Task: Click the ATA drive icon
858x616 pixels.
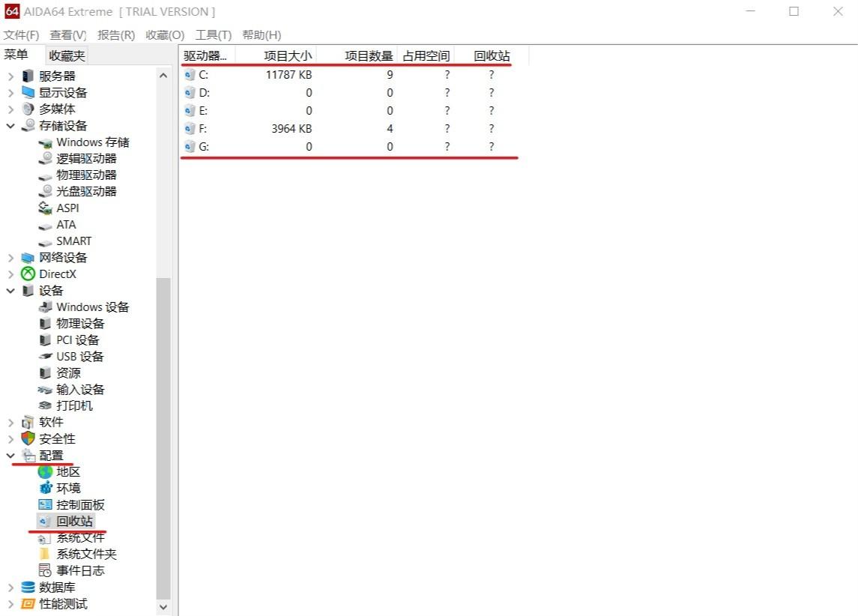Action: click(46, 226)
